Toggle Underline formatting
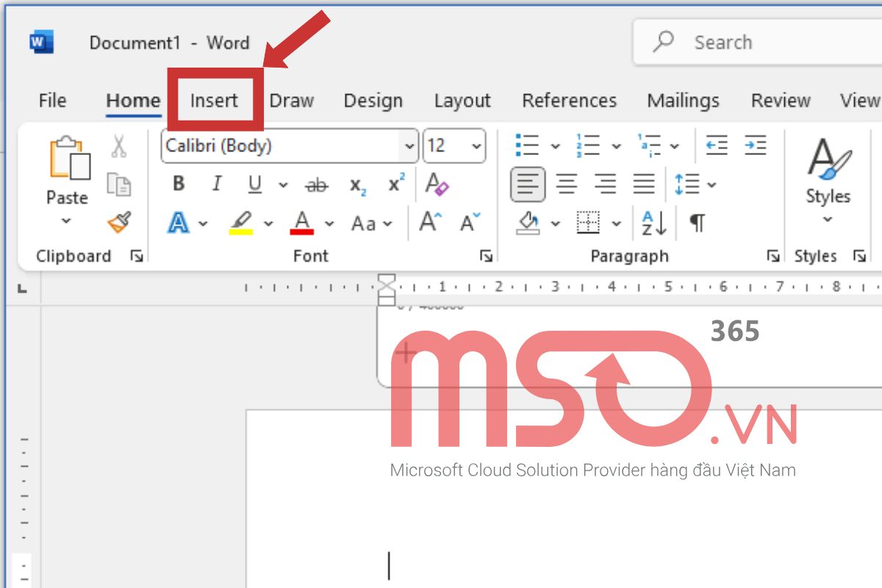 click(255, 184)
